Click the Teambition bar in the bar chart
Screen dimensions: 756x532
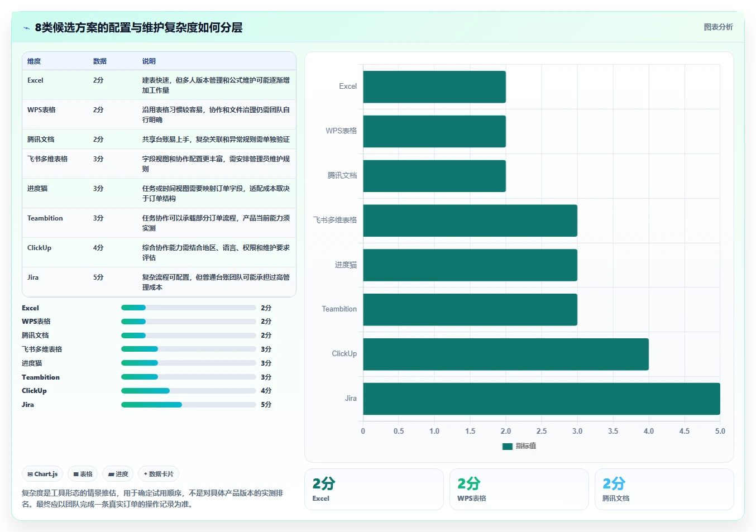pos(470,309)
